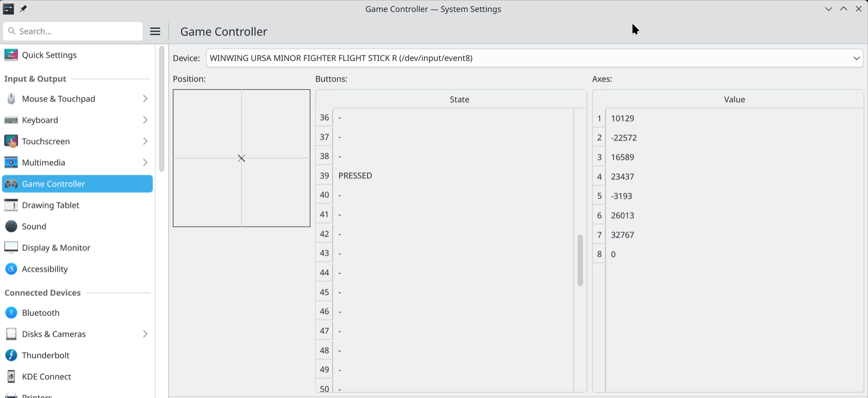Select the Keyboard icon in sidebar

11,120
